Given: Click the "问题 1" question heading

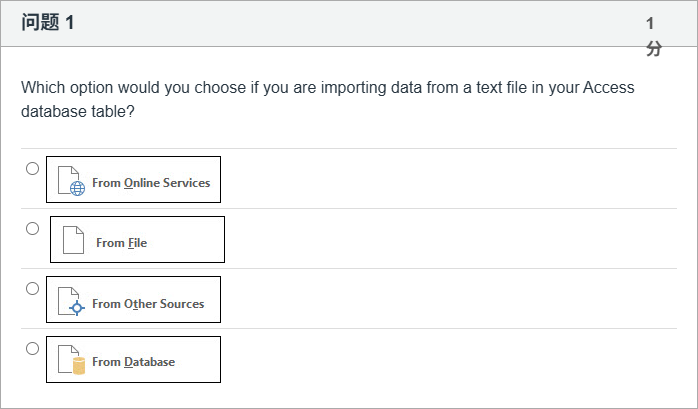Looking at the screenshot, I should click(x=48, y=23).
